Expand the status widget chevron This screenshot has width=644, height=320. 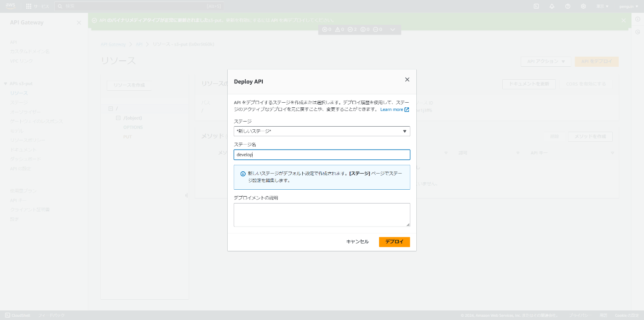click(x=393, y=29)
